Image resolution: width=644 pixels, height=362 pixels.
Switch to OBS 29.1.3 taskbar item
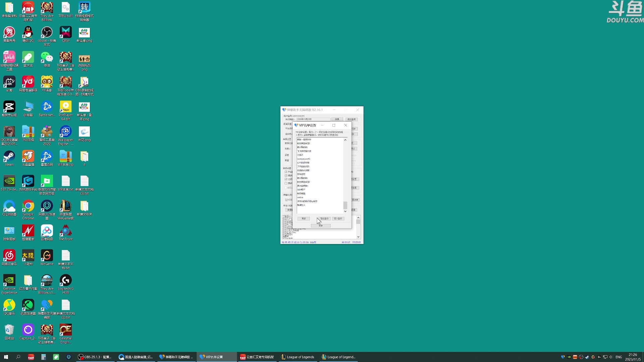pyautogui.click(x=95, y=357)
